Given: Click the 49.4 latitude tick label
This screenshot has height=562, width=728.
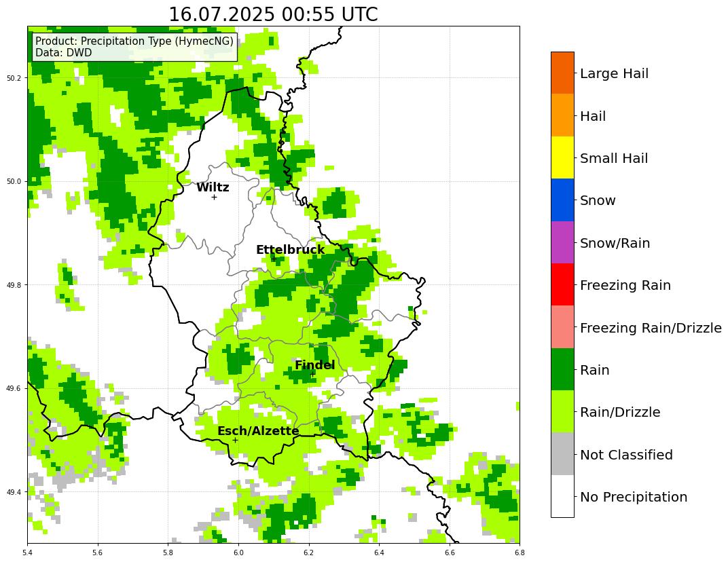Looking at the screenshot, I should [x=15, y=492].
